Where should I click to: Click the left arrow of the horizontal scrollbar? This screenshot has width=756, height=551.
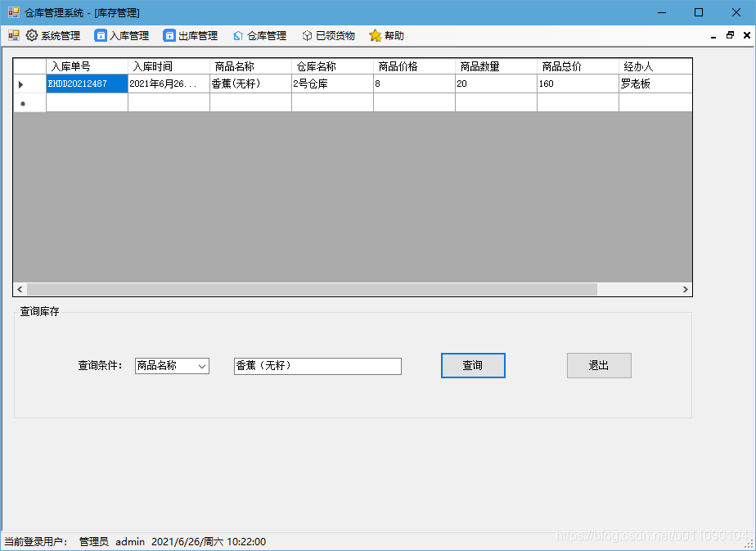click(x=19, y=289)
